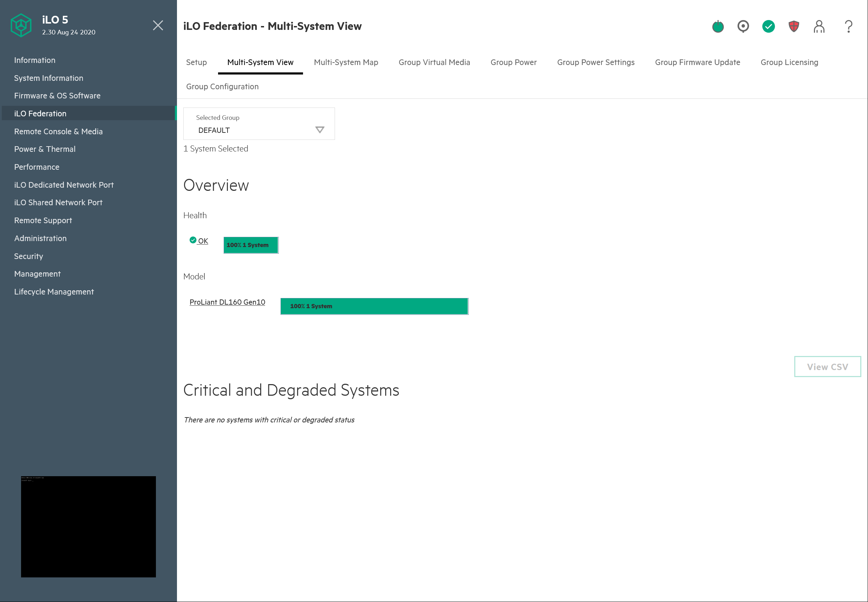The image size is (868, 602).
Task: Expand the Selected Group dropdown arrow
Action: pos(320,130)
